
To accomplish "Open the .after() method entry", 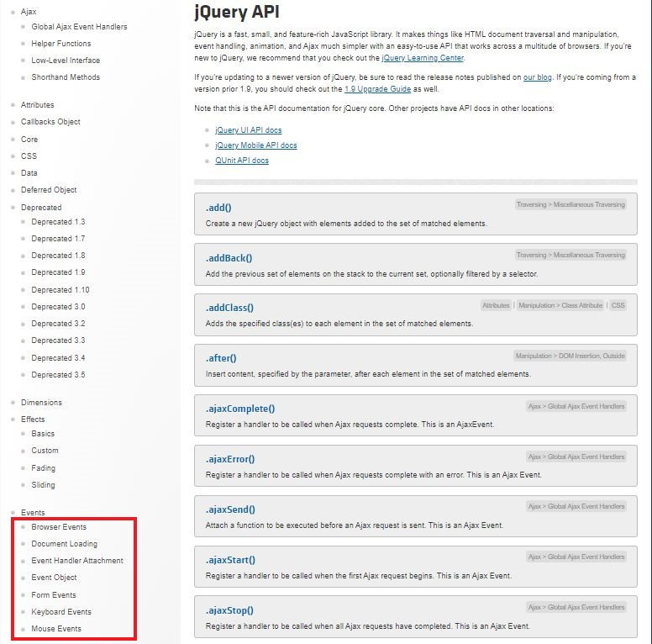I will coord(221,358).
